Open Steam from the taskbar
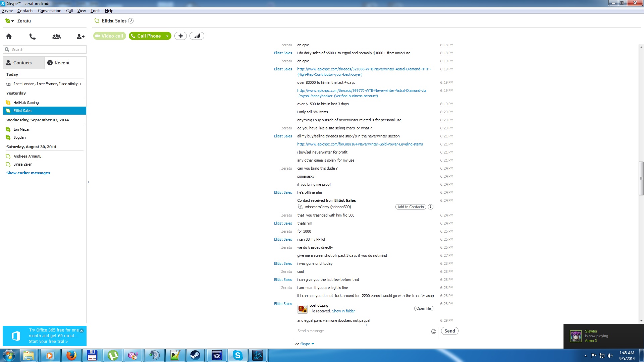Image resolution: width=644 pixels, height=362 pixels. pyautogui.click(x=195, y=355)
